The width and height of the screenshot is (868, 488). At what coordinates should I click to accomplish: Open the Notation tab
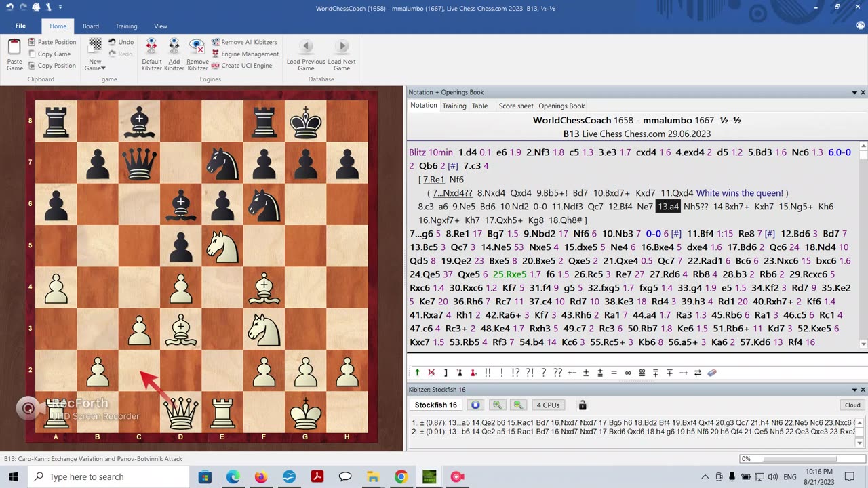(x=424, y=106)
